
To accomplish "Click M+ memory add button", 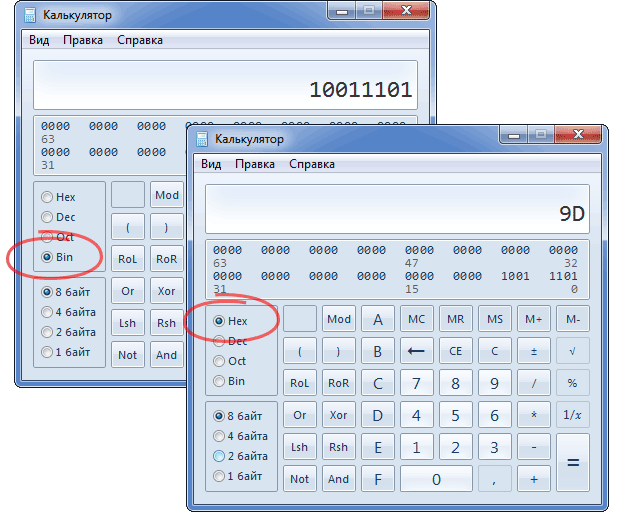I will [x=534, y=319].
